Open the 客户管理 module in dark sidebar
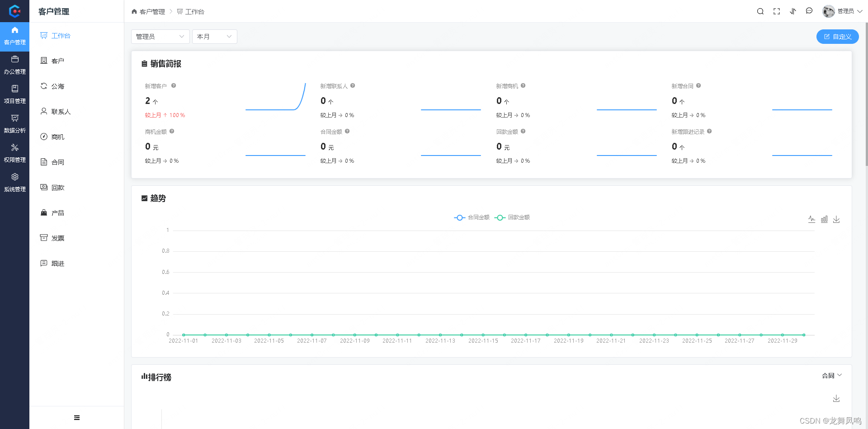 [x=14, y=36]
